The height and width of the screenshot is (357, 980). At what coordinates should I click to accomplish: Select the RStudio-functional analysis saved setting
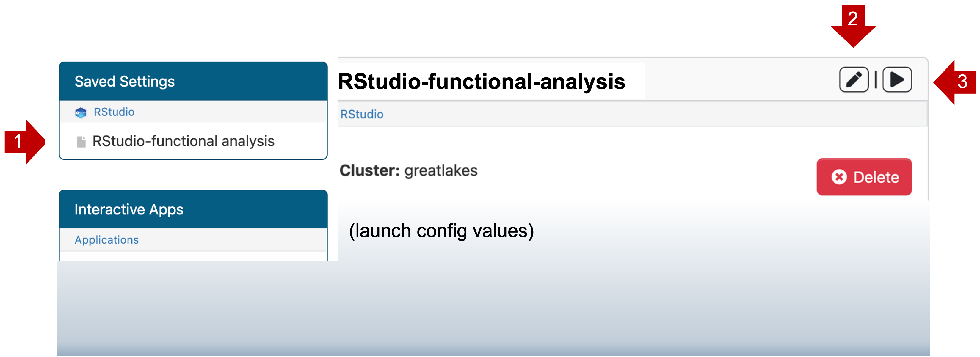184,141
